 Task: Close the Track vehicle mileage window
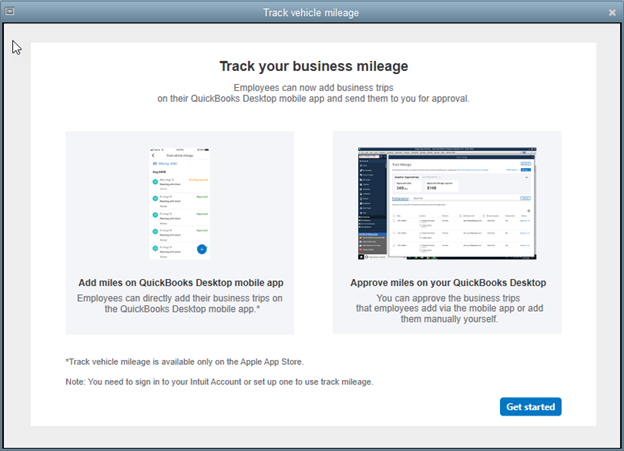tap(612, 12)
